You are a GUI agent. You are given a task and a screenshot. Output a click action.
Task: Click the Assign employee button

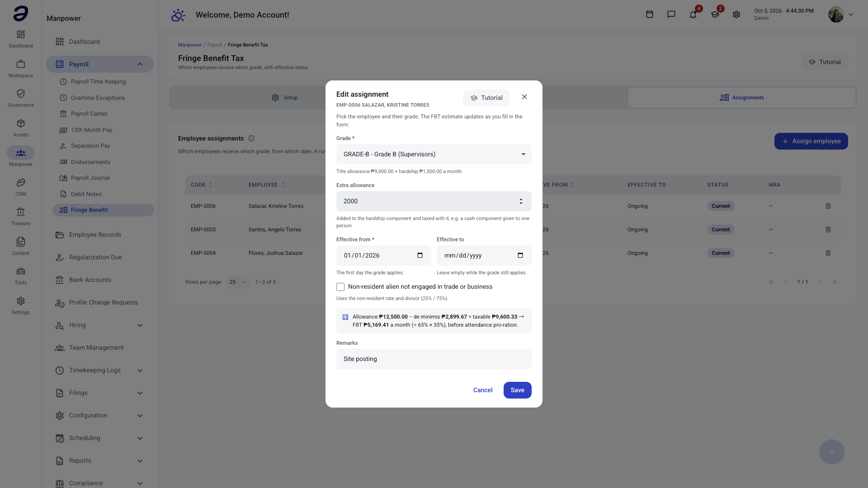[x=811, y=141]
